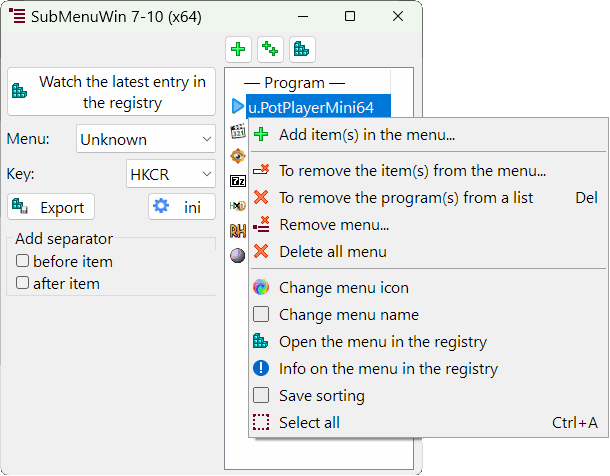610x476 pixels.
Task: Click the single green plus toolbar button
Action: click(x=238, y=48)
